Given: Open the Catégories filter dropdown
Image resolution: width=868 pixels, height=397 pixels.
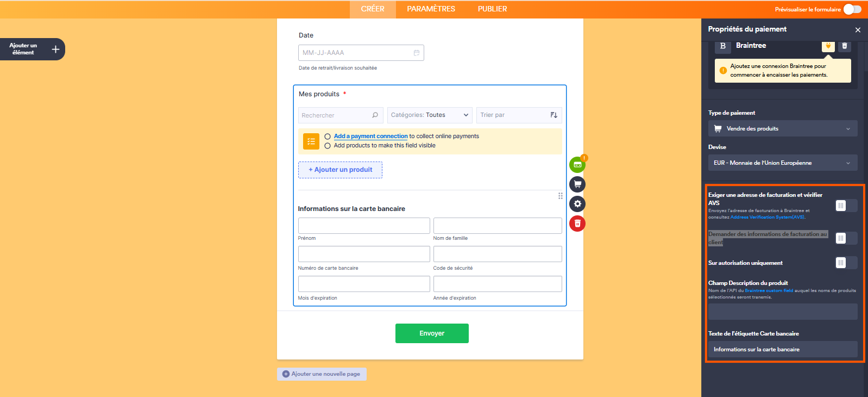Looking at the screenshot, I should pyautogui.click(x=429, y=115).
